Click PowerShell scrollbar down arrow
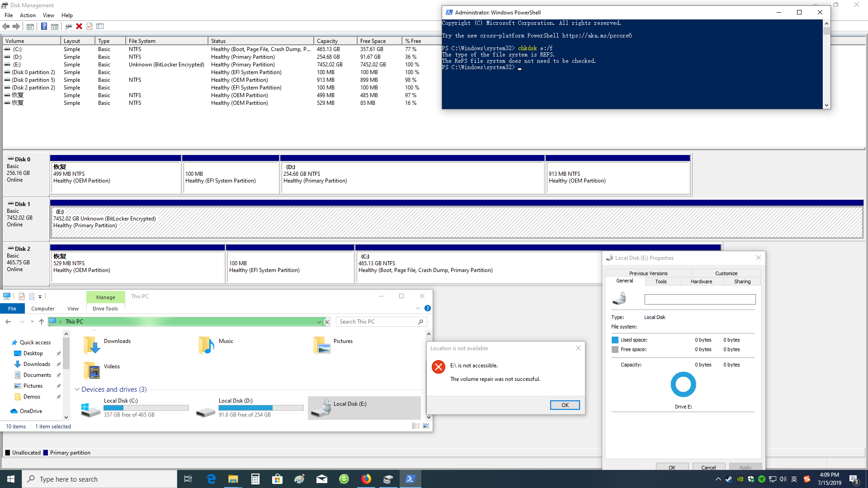 click(826, 105)
